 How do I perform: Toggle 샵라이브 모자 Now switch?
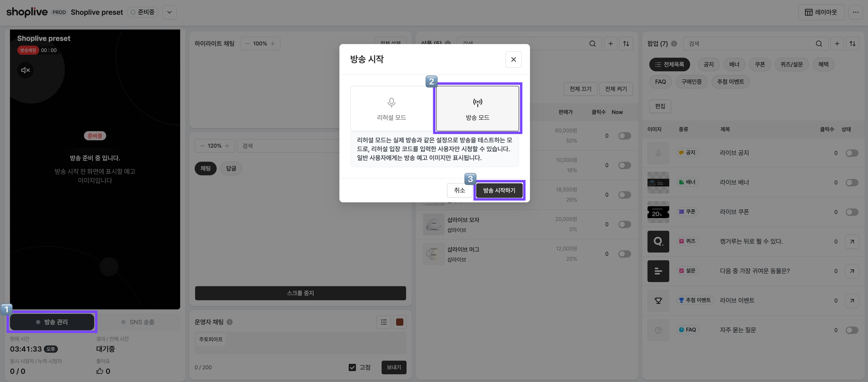coord(624,224)
